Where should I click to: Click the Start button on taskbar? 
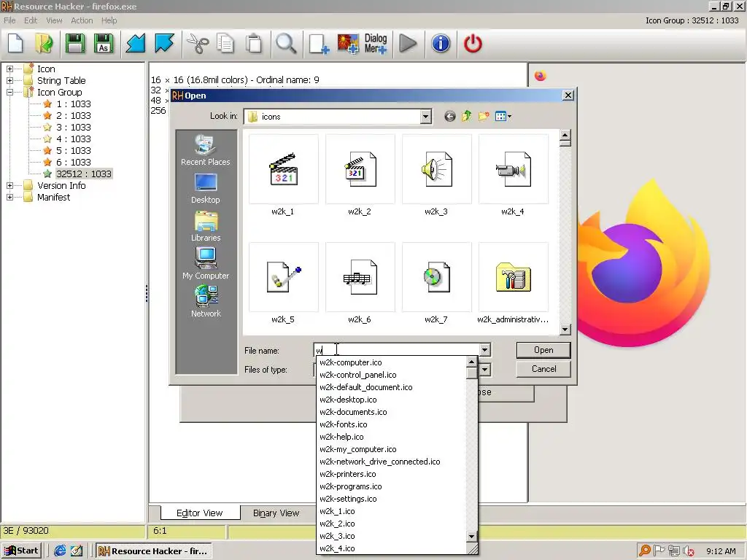click(22, 551)
